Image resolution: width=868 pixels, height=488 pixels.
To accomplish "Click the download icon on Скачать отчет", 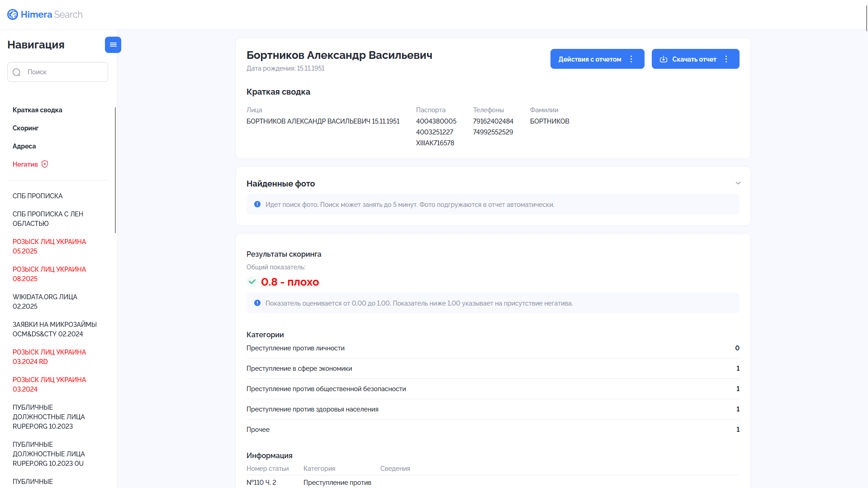I will 664,59.
